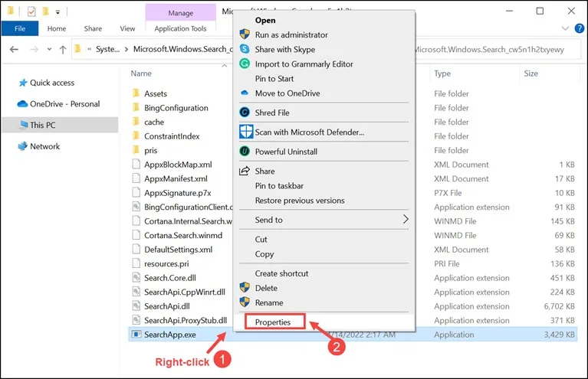The image size is (588, 379).
Task: Sort by the Type column header
Action: (x=442, y=74)
